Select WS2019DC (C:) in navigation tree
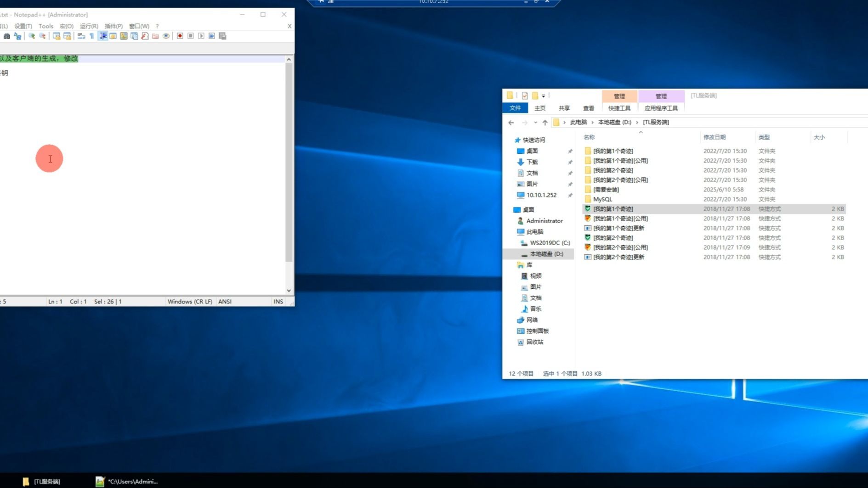Image resolution: width=868 pixels, height=488 pixels. click(550, 243)
